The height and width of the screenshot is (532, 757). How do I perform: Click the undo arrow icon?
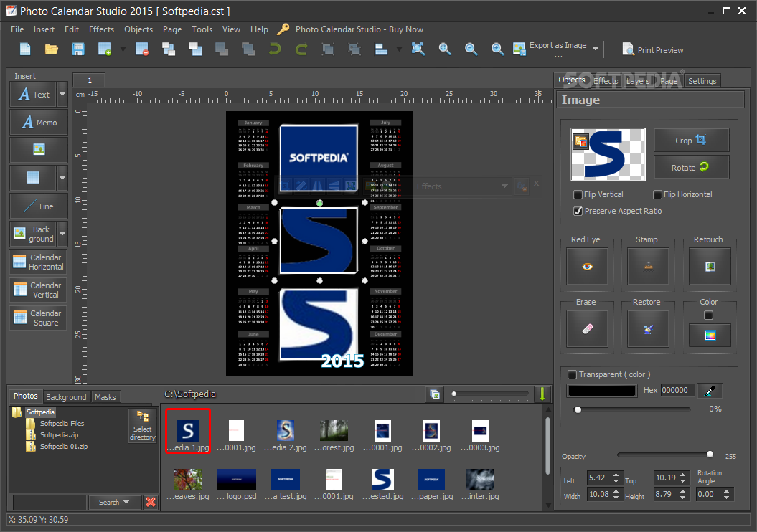(275, 49)
